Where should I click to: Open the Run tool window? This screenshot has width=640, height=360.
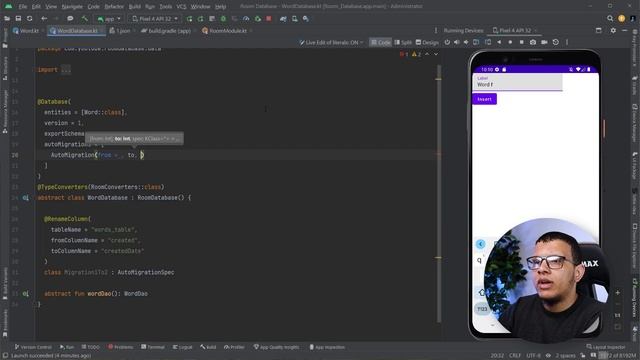click(67, 347)
